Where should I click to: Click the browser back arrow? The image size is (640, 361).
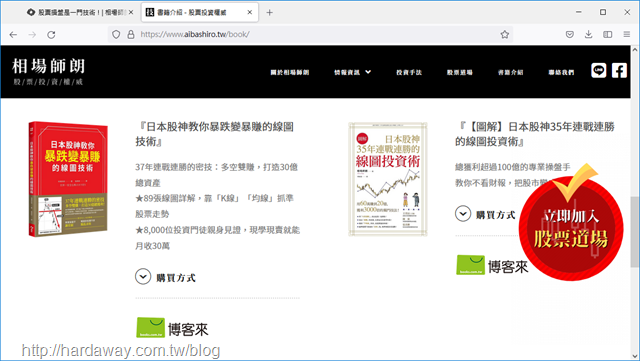click(13, 35)
